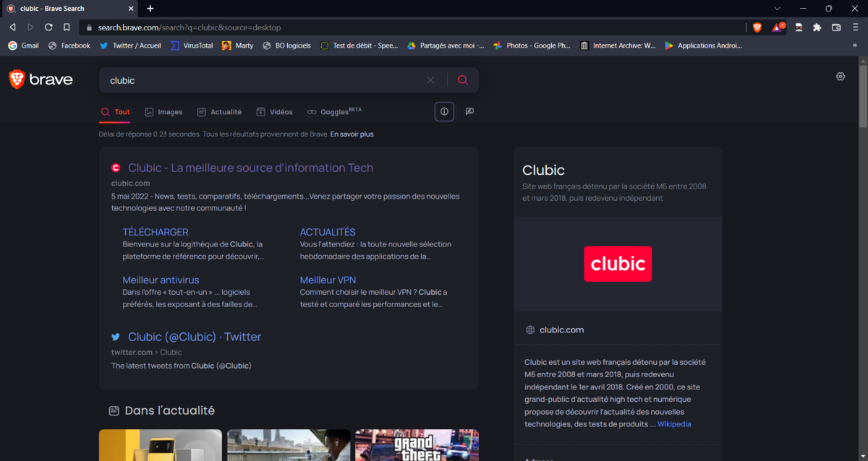Screen dimensions: 868x461
Task: Click the Twitter bird icon in results
Action: [116, 337]
